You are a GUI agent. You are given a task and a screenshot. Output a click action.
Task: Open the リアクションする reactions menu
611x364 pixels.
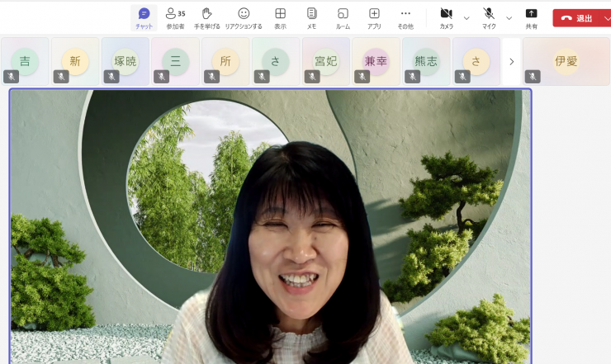pos(244,18)
